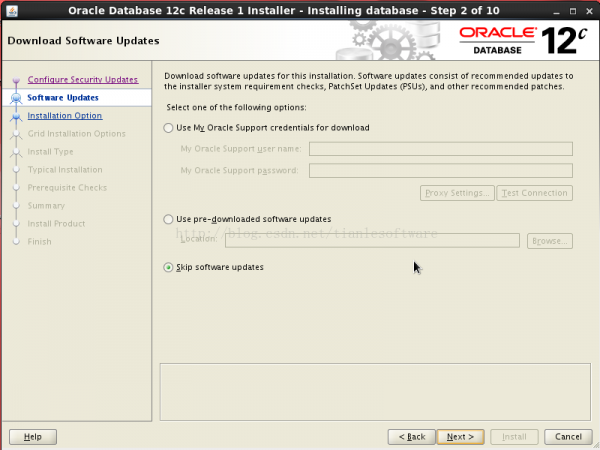
Task: Click the Install Product step
Action: coord(56,223)
